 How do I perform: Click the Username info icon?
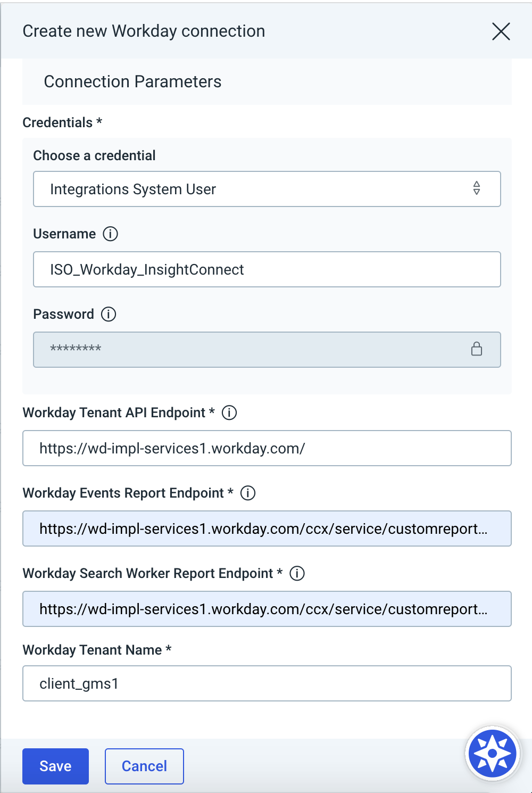[x=110, y=234]
